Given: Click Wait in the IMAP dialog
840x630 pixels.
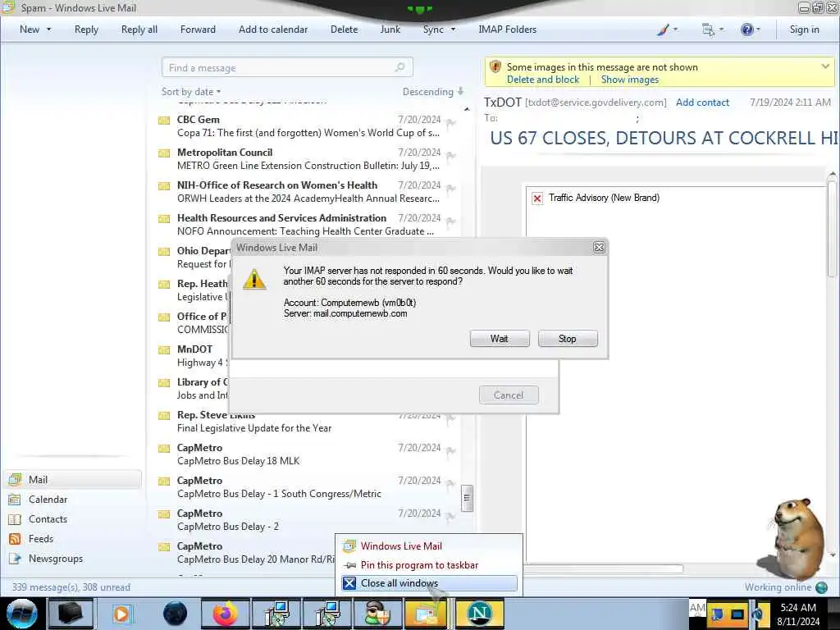Looking at the screenshot, I should click(x=500, y=339).
